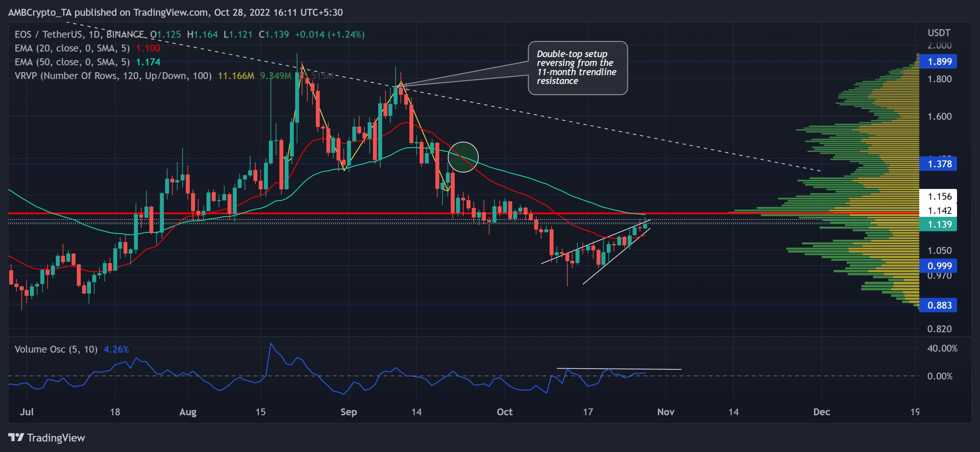The image size is (980, 452).
Task: Click the EMA 20 value 1.100
Action: click(148, 48)
